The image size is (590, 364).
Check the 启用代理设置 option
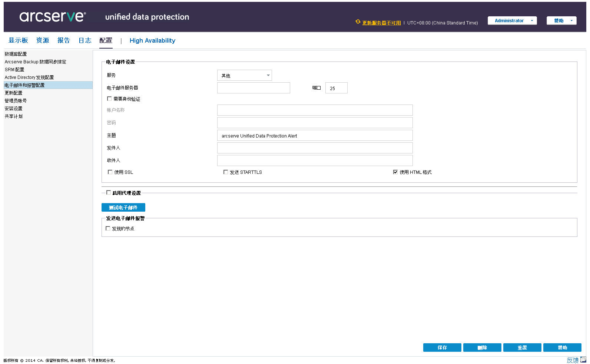pos(109,192)
